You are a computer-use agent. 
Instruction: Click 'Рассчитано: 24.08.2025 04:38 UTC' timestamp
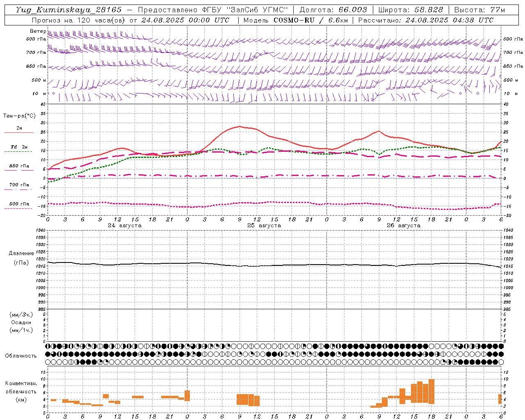click(x=426, y=20)
